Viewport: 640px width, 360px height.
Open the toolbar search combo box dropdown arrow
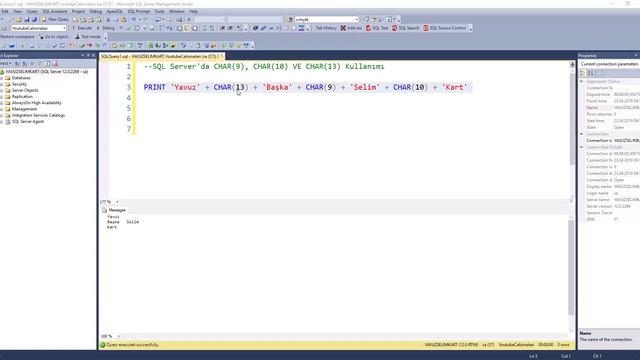coord(356,19)
